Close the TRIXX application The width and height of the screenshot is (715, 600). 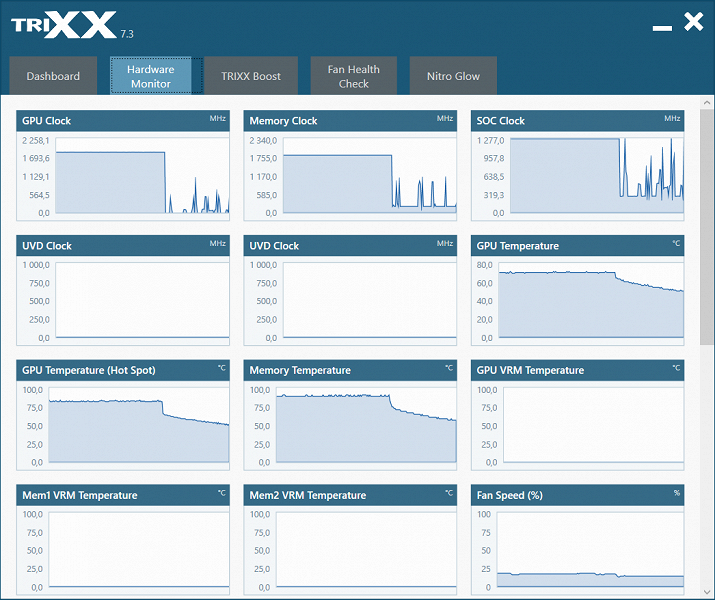tap(694, 22)
